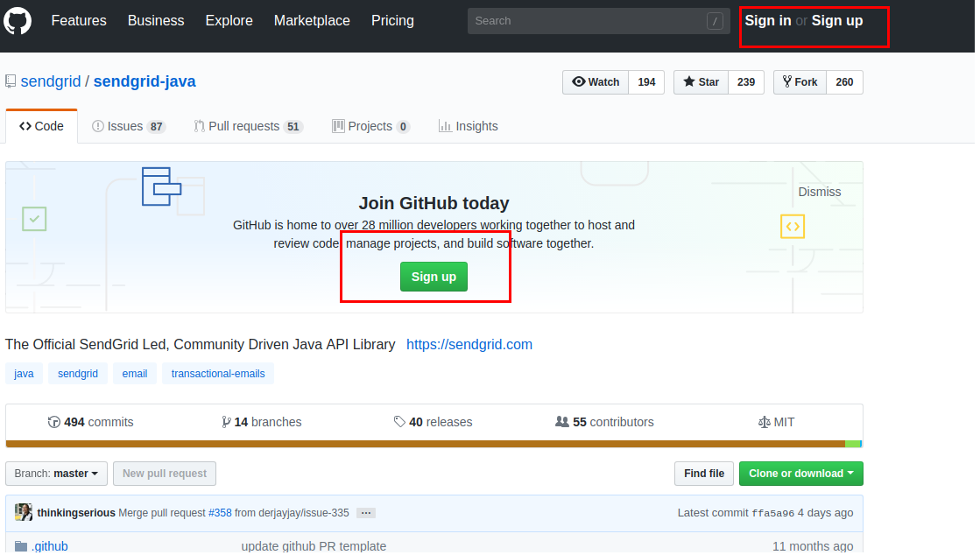Screen dimensions: 980x555
Task: Watch the sendgrid-java repository
Action: 596,82
